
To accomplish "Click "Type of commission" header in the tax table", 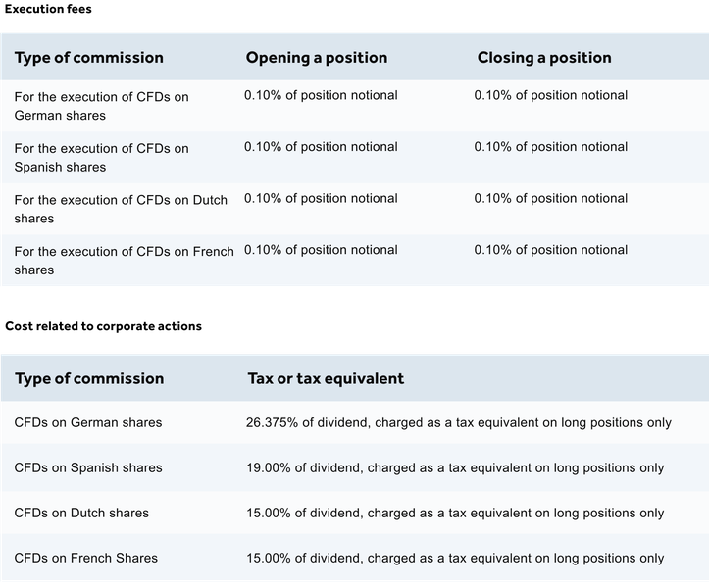I will point(89,378).
